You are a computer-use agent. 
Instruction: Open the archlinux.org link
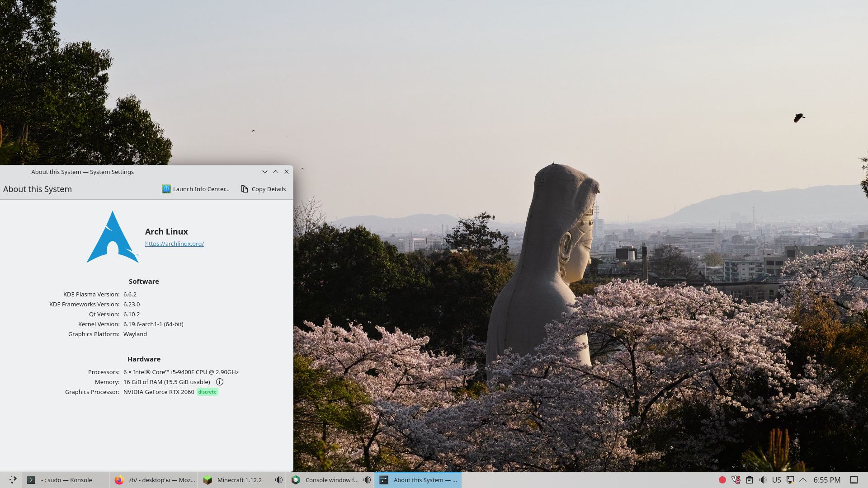(x=175, y=244)
